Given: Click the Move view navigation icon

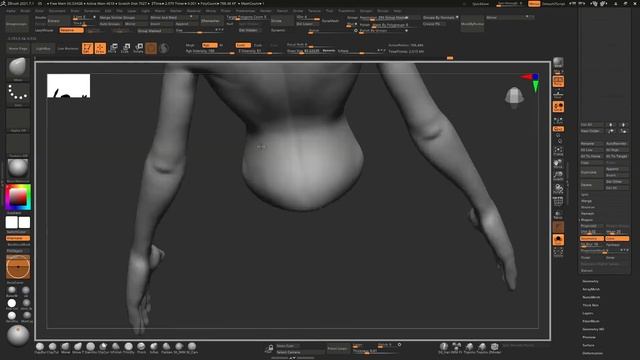Looking at the screenshot, I should coord(558,164).
